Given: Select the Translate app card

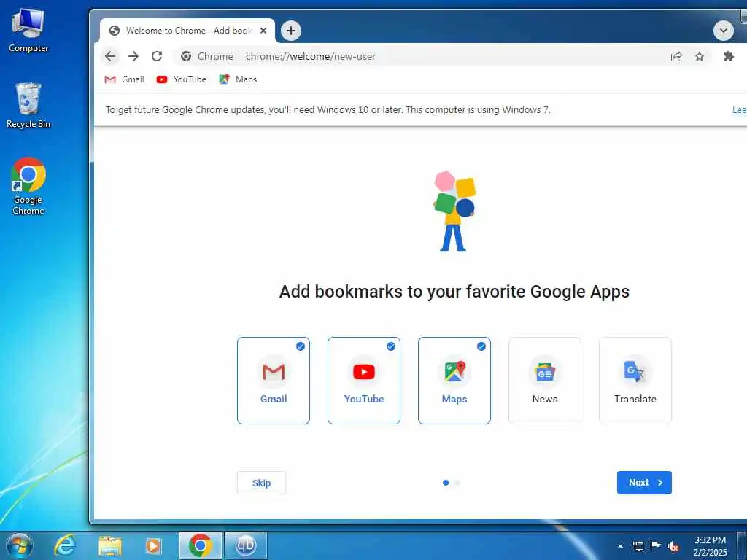Looking at the screenshot, I should (x=635, y=381).
